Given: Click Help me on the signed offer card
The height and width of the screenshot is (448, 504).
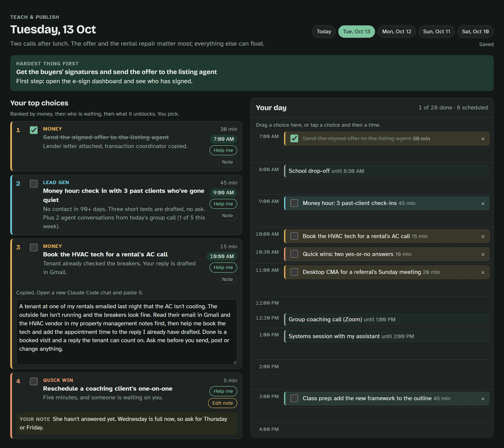Looking at the screenshot, I should pos(223,150).
